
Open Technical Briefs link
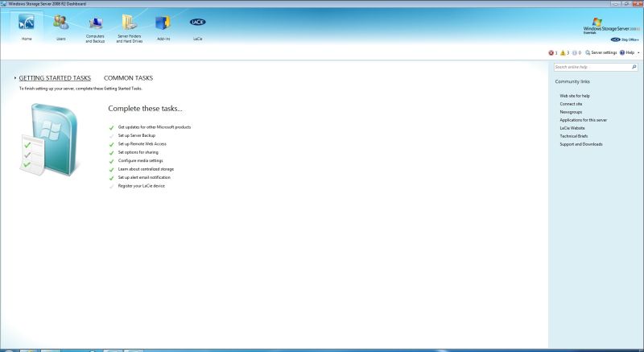coord(574,136)
